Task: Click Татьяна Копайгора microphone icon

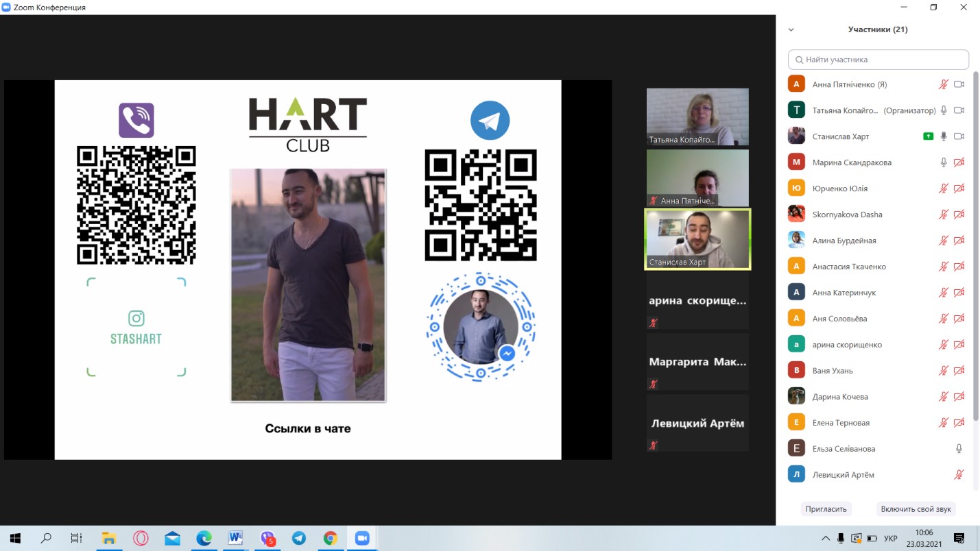Action: 944,110
